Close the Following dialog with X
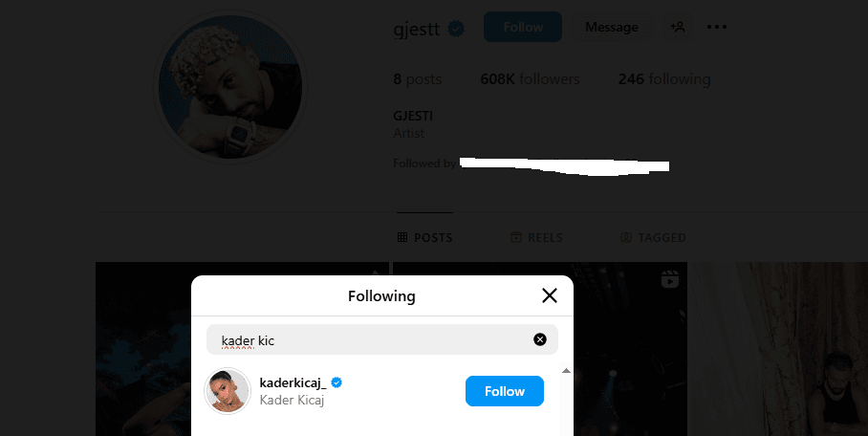This screenshot has height=436, width=868. 549,295
